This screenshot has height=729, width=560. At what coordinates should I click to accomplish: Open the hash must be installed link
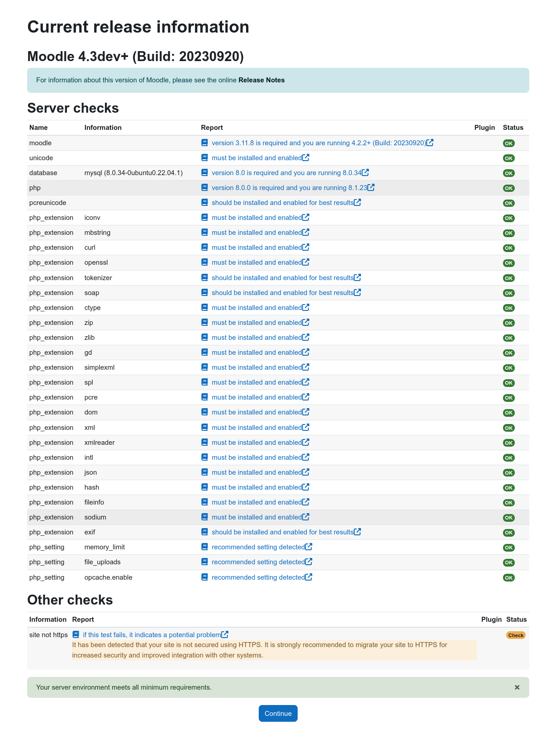(x=256, y=487)
